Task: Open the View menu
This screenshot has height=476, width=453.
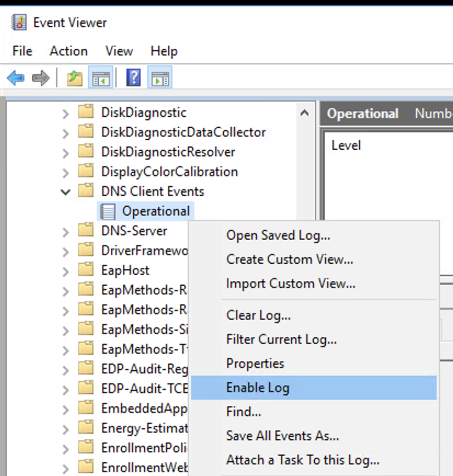Action: pyautogui.click(x=119, y=51)
